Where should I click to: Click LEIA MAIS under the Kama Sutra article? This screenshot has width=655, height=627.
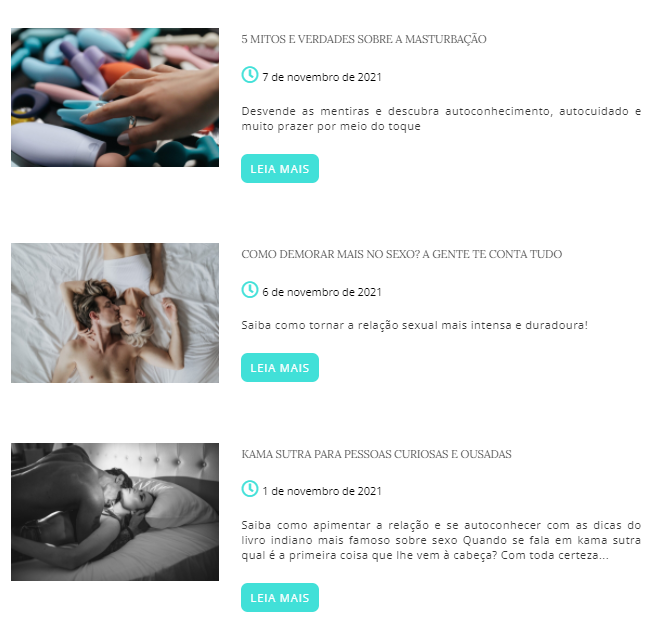[280, 598]
